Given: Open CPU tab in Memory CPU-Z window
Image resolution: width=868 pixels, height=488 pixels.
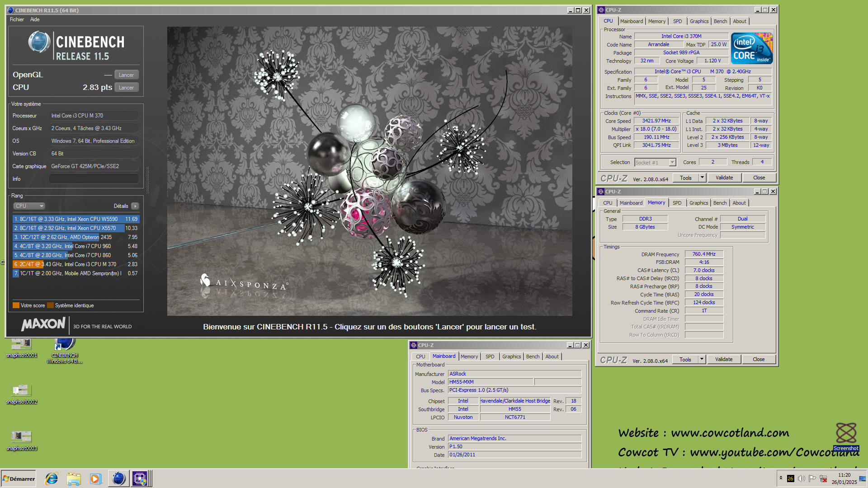Looking at the screenshot, I should coord(608,203).
